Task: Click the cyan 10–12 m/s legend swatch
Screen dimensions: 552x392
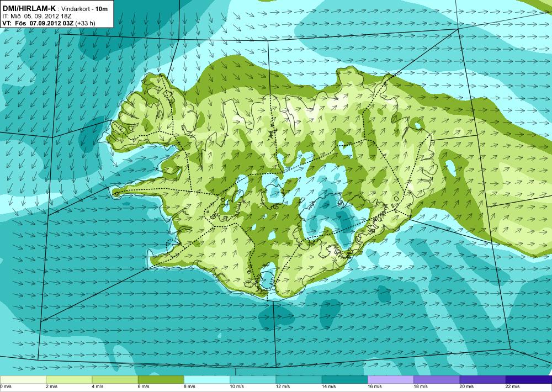Action: tap(253, 379)
